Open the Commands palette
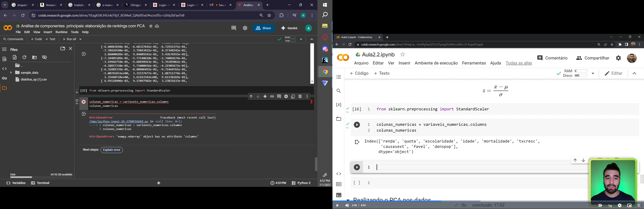The height and width of the screenshot is (209, 644). 13,39
